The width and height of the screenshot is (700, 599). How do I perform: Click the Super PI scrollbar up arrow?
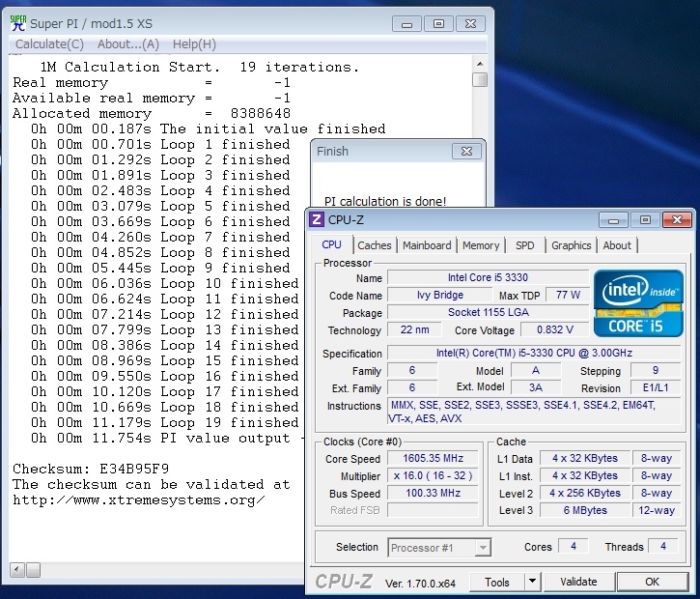(x=480, y=64)
